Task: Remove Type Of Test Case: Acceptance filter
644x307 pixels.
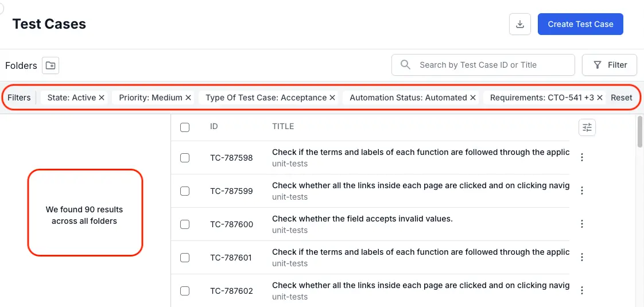Action: pyautogui.click(x=332, y=98)
